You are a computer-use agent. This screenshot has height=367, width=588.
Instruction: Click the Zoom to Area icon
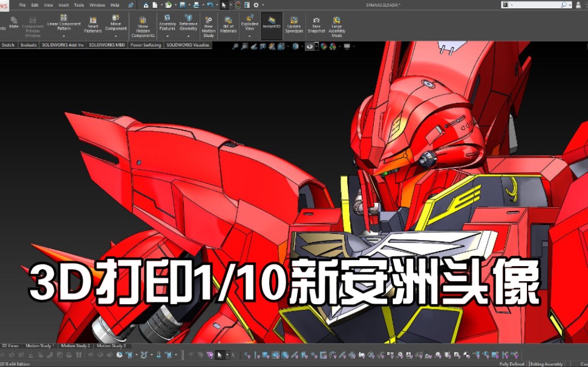point(244,47)
